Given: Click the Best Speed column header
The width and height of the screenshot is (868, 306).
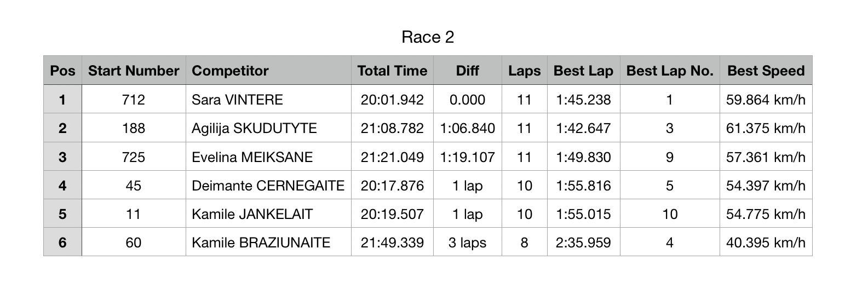Looking at the screenshot, I should pos(766,71).
